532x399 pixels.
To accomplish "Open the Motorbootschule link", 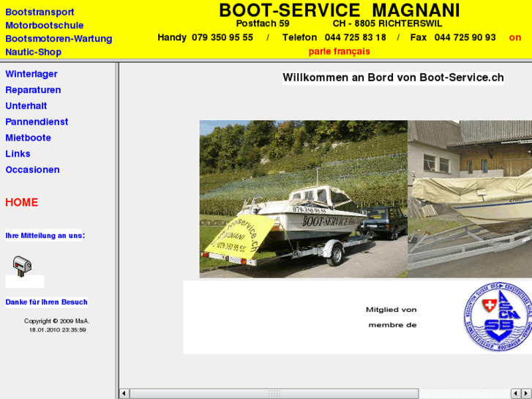I will coord(45,26).
